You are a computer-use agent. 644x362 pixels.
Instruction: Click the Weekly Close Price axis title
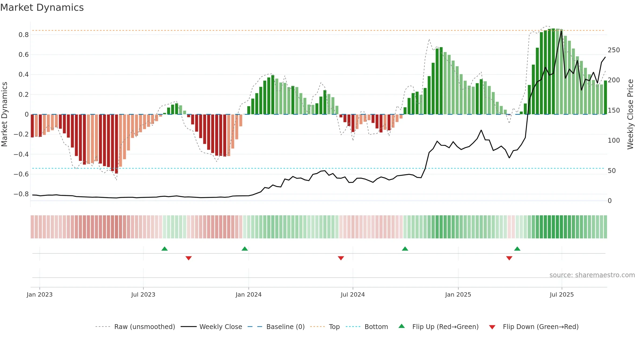pyautogui.click(x=630, y=114)
